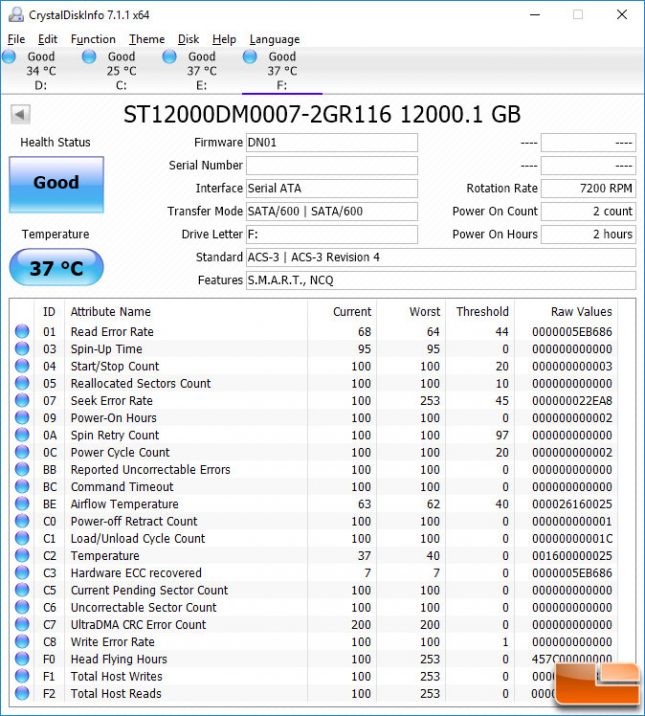Open the Disk menu
The height and width of the screenshot is (716, 645).
188,39
